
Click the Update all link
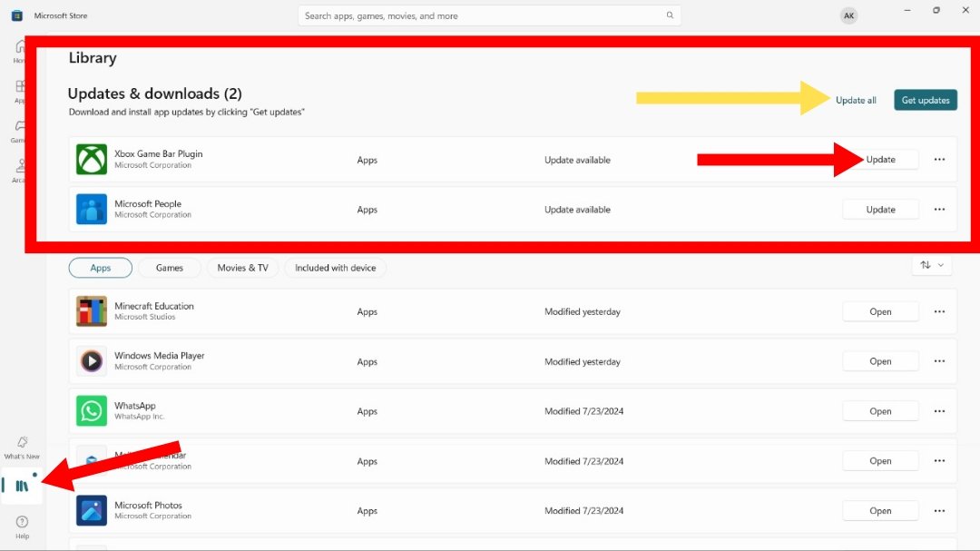click(x=856, y=100)
